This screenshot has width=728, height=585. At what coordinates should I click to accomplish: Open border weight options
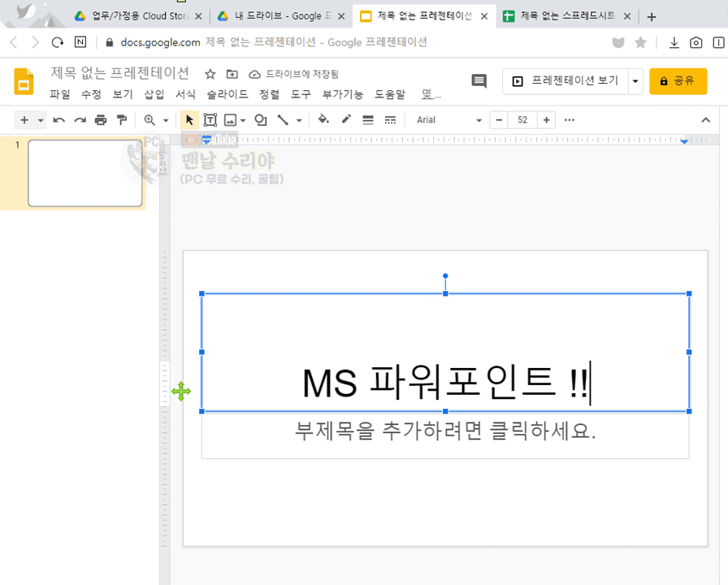(x=368, y=120)
